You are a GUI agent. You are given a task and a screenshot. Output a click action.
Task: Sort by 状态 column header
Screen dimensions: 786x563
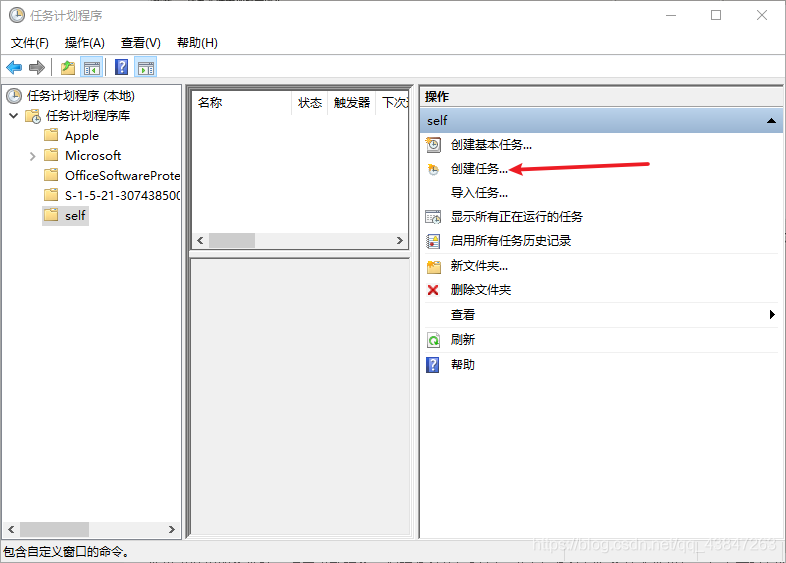310,103
